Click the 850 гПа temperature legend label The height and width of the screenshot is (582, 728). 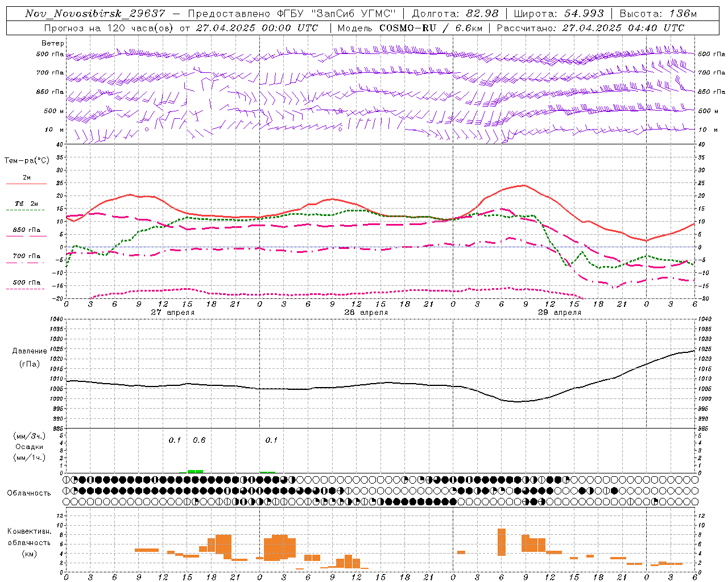click(x=26, y=230)
